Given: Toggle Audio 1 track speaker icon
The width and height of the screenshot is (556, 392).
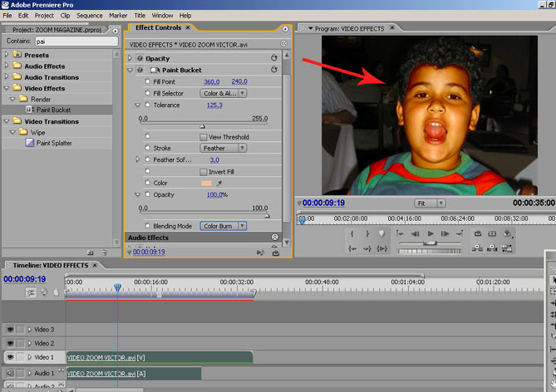Looking at the screenshot, I should 9,373.
